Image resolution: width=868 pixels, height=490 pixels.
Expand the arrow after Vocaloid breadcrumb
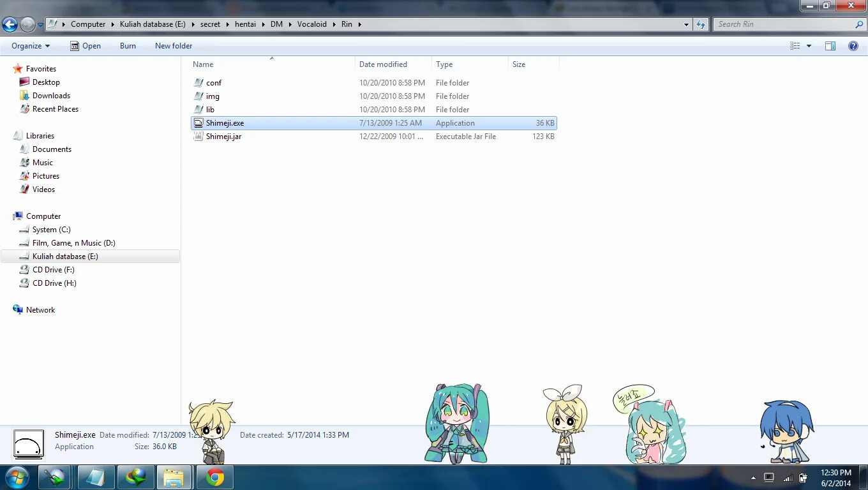[x=334, y=24]
